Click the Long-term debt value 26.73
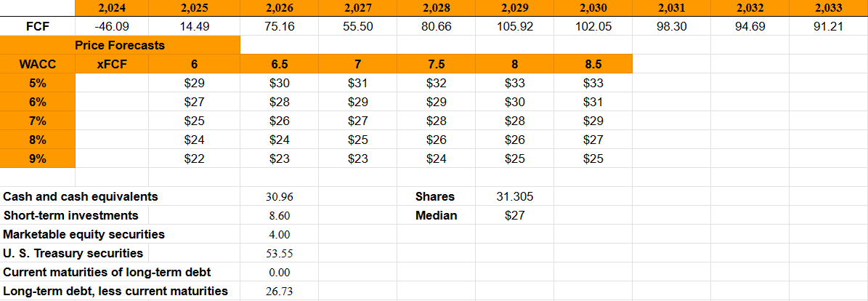This screenshot has height=301, width=868. 279,291
